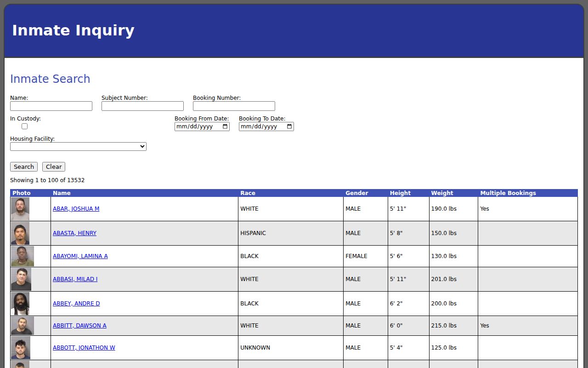This screenshot has width=588, height=368.
Task: Open the ABAR, JOSHUA M record link
Action: click(x=76, y=209)
